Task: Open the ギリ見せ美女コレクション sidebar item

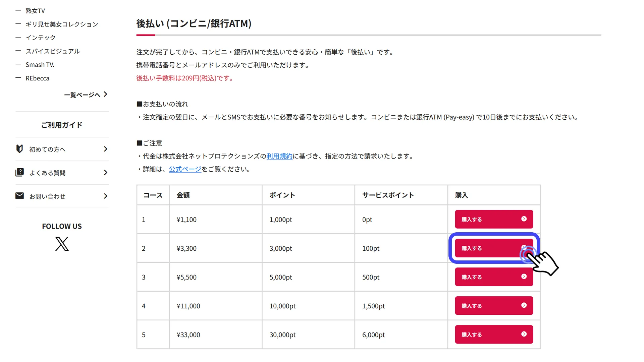Action: click(x=62, y=24)
